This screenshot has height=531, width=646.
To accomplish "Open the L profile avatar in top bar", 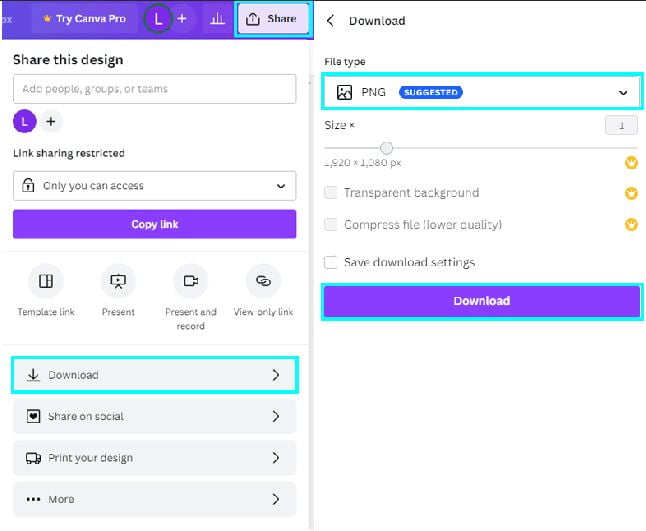I will click(x=158, y=19).
